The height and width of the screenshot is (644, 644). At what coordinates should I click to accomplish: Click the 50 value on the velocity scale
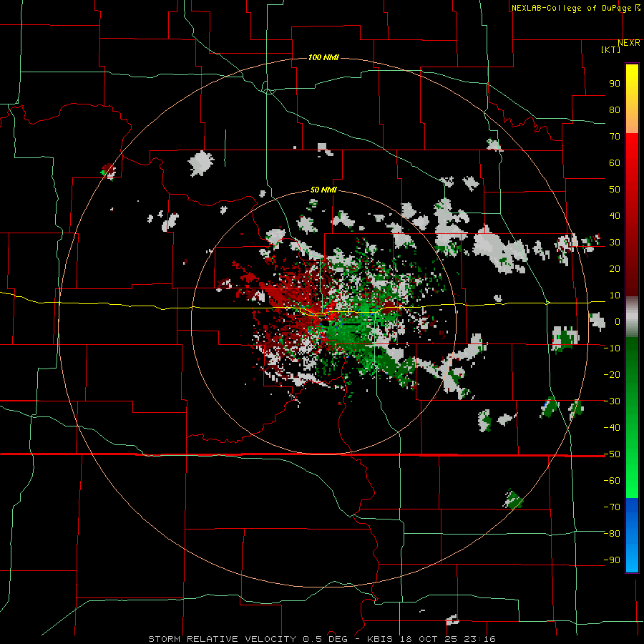[x=615, y=190]
